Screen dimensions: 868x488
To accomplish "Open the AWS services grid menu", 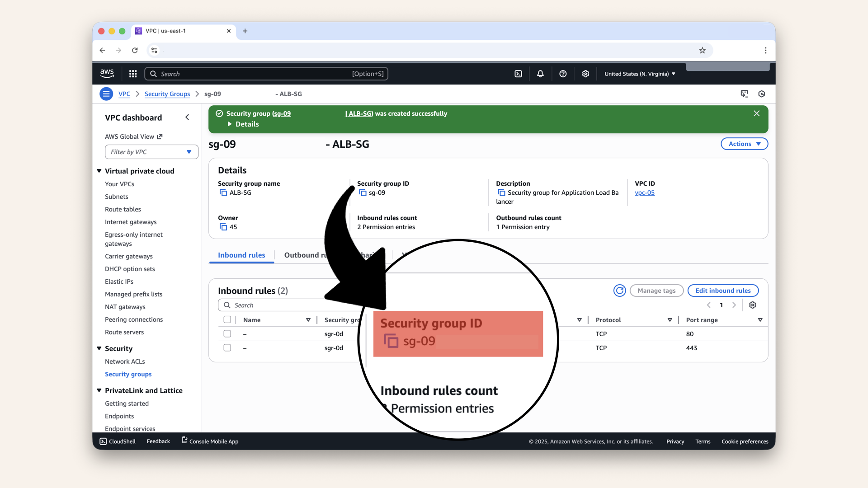I will click(133, 74).
